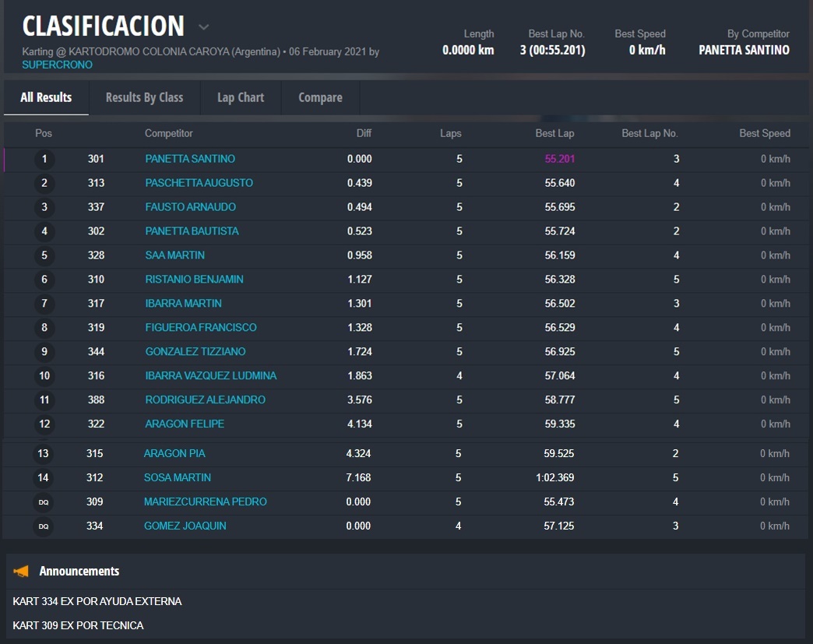Image resolution: width=813 pixels, height=644 pixels.
Task: Select competitor GOMEZ JOAQUIN
Action: (x=185, y=526)
